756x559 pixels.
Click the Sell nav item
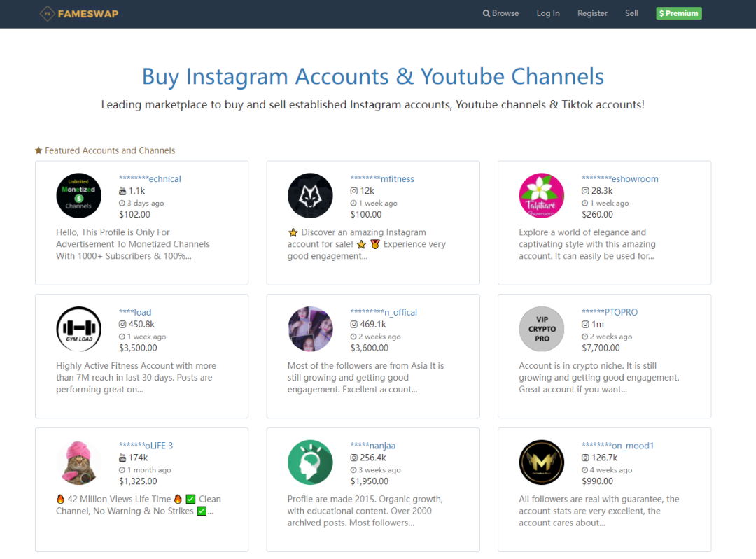pyautogui.click(x=631, y=13)
